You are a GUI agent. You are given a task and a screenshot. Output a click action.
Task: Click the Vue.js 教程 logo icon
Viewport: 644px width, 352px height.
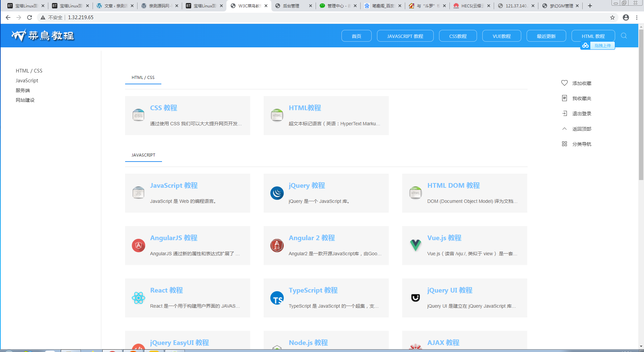point(416,246)
